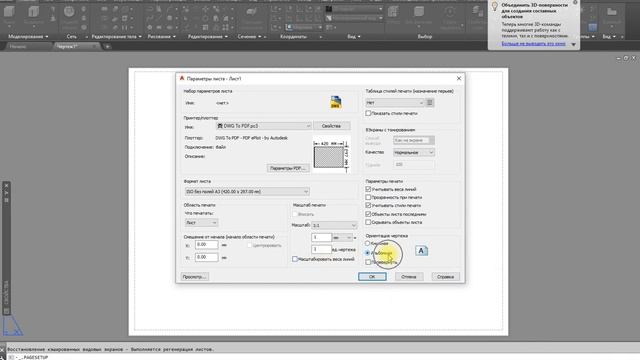Image resolution: width=640 pixels, height=360 pixels.
Task: Enable Перевернуть orientation checkbox
Action: click(x=368, y=262)
